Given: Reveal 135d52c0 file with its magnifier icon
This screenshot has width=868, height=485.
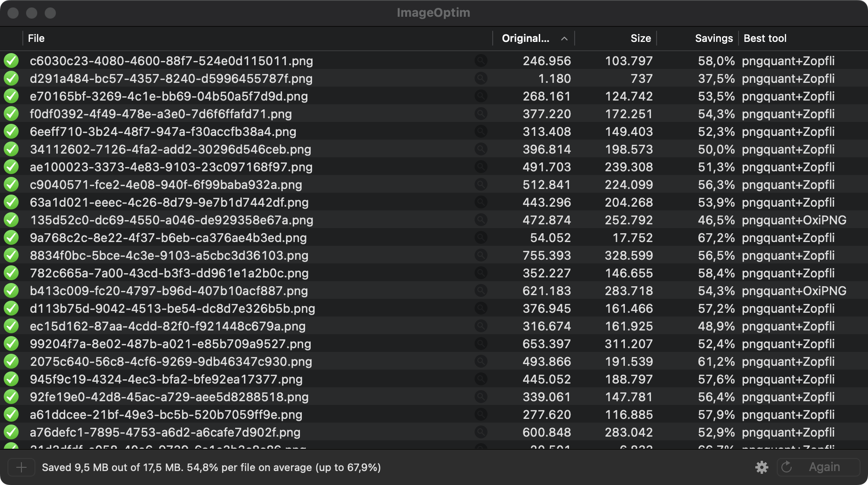Looking at the screenshot, I should tap(481, 220).
